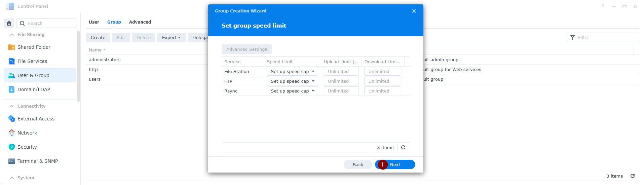Image resolution: width=644 pixels, height=185 pixels.
Task: Open File Station speed limit dropdown
Action: (292, 71)
